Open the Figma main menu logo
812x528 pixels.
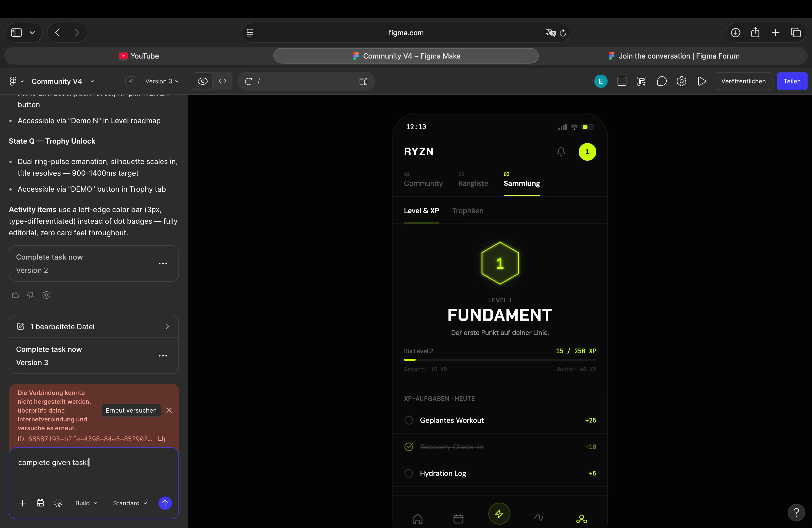pos(13,81)
